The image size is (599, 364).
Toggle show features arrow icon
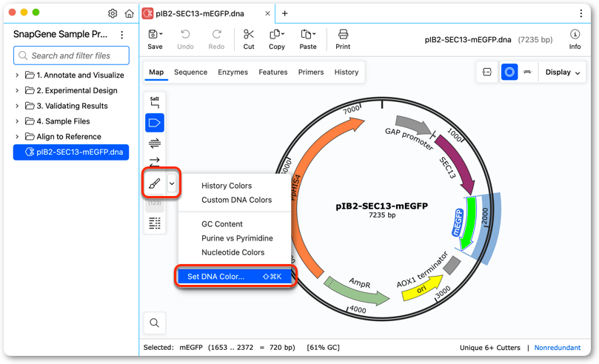coord(155,123)
